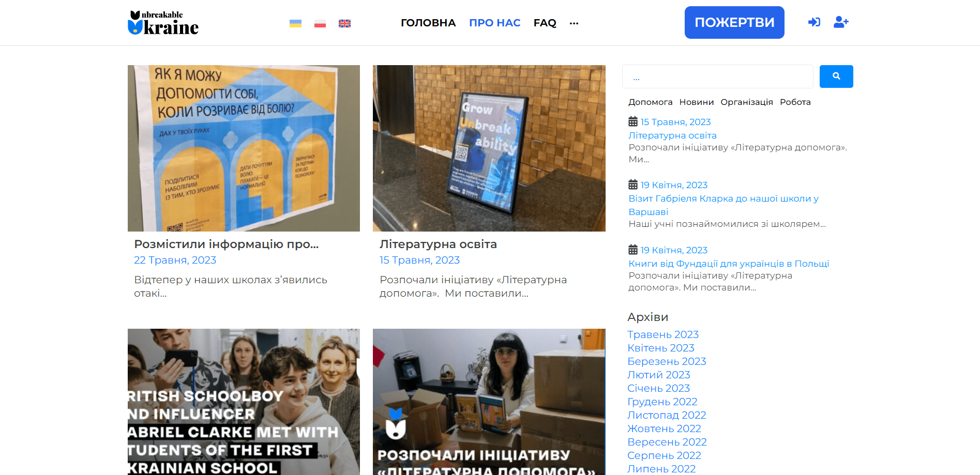
Task: Open the ГОЛОВНА menu item
Action: coord(428,23)
